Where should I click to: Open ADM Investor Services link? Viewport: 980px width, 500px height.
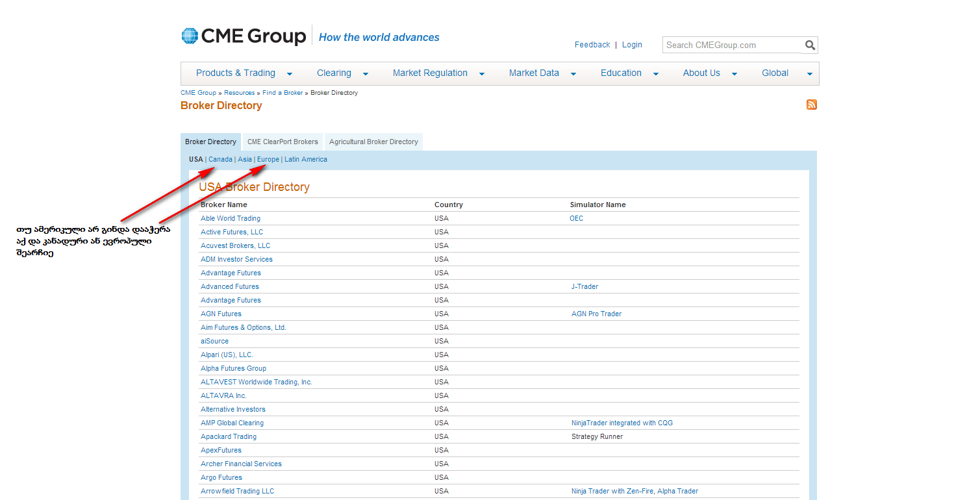236,259
